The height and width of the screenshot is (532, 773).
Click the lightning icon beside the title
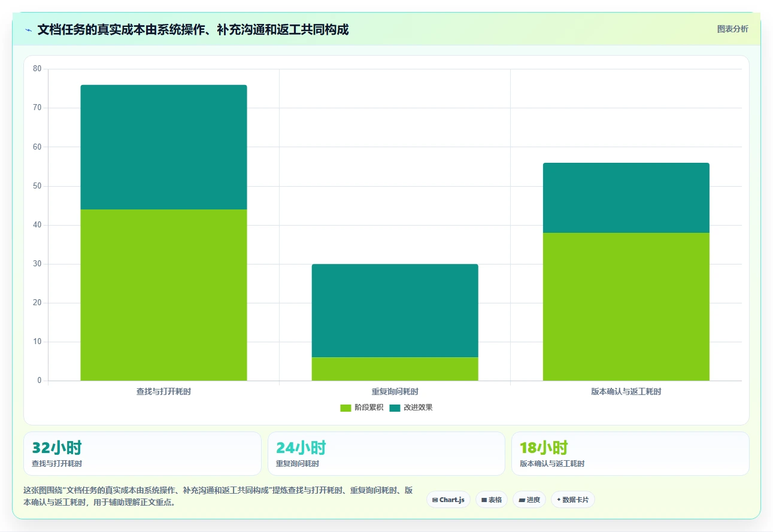point(29,29)
